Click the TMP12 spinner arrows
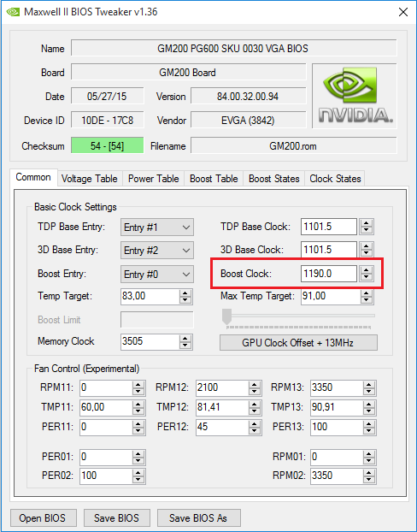The image size is (417, 532). [255, 407]
